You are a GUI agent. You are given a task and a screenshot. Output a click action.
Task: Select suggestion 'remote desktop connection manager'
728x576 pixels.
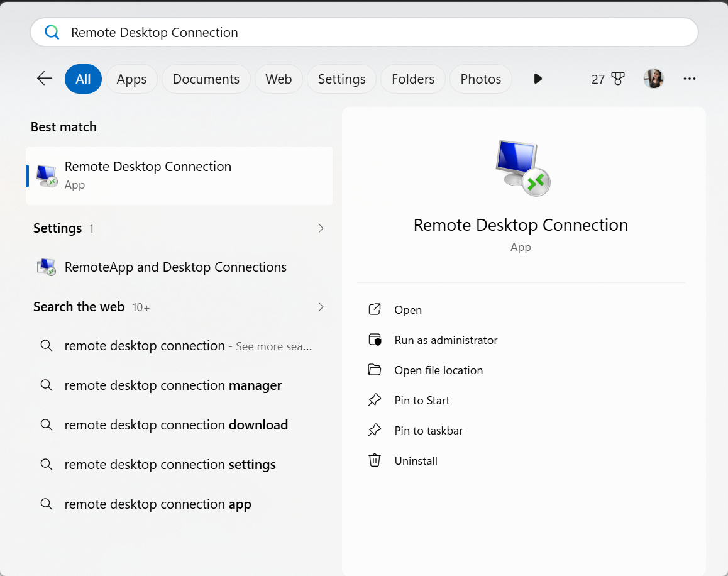click(179, 385)
